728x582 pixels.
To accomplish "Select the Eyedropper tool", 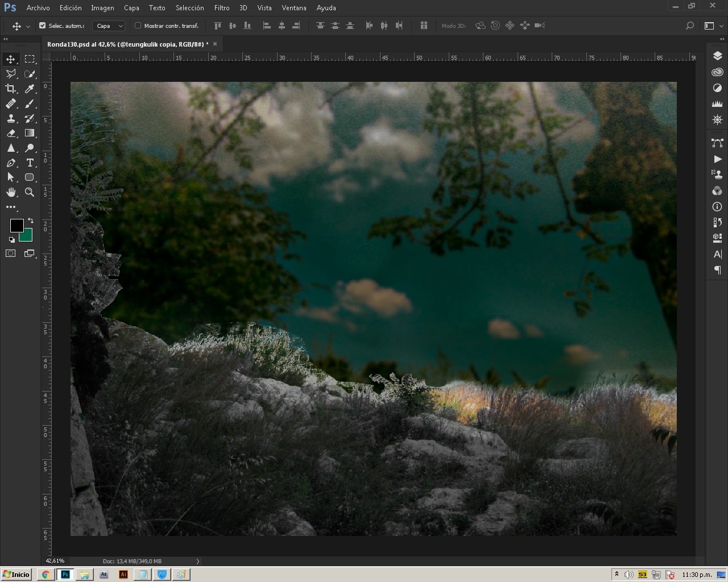I will point(30,89).
